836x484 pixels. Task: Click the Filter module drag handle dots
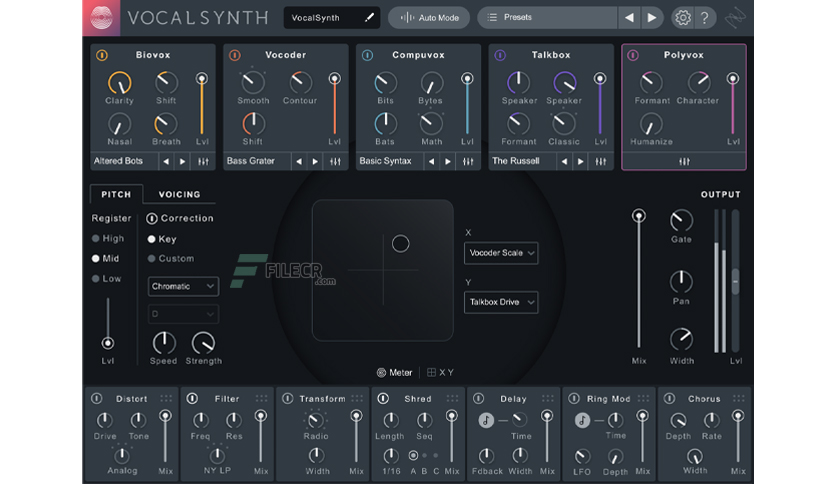pos(261,398)
